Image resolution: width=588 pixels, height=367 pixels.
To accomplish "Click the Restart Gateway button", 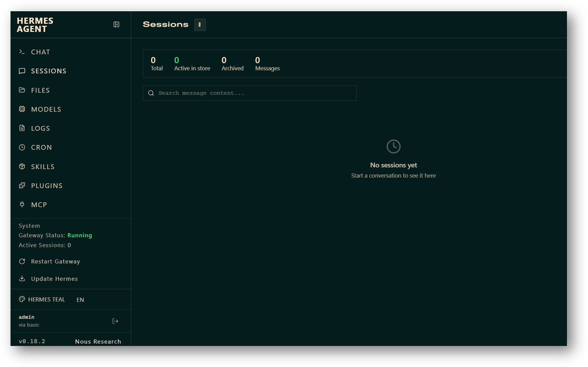I will click(x=71, y=261).
